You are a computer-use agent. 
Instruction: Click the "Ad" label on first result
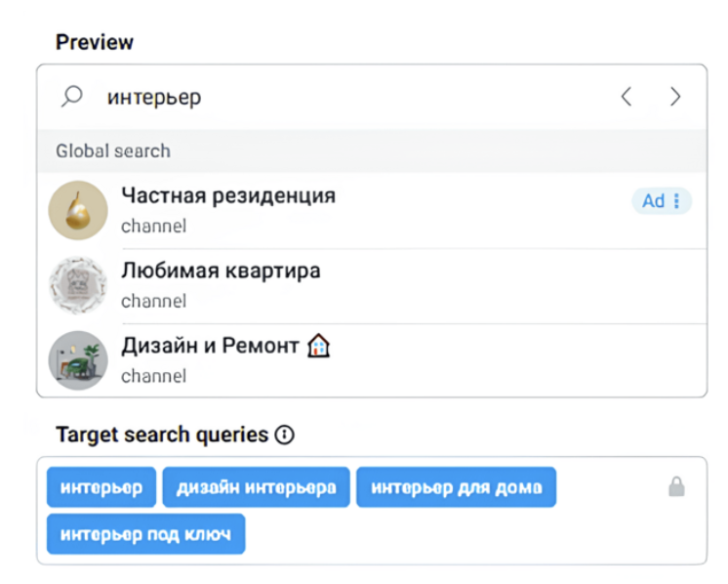point(653,201)
